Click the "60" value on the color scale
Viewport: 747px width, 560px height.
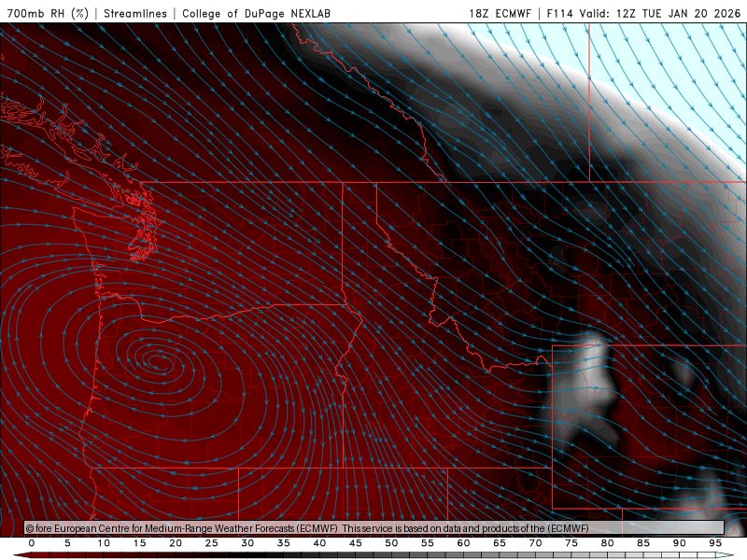[x=463, y=543]
